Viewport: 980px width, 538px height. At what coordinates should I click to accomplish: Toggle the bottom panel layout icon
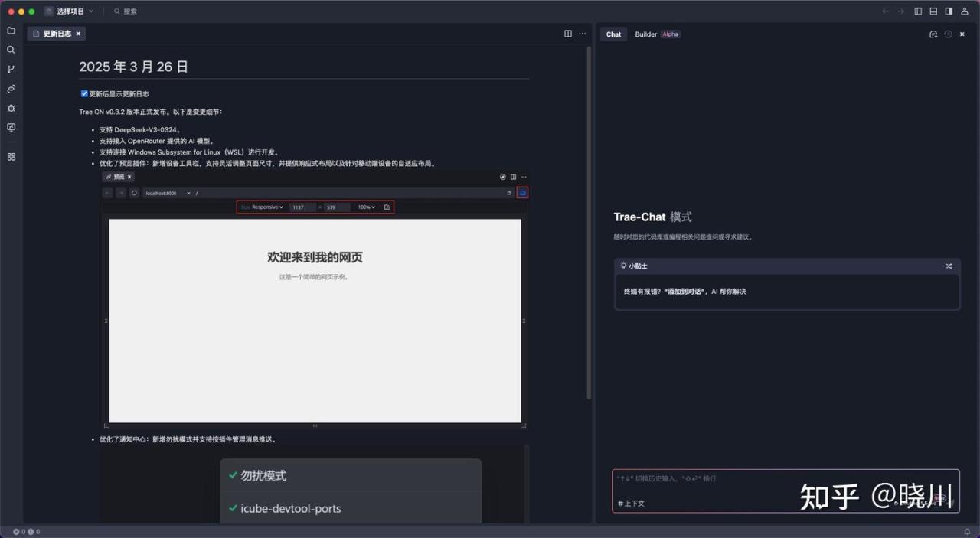(x=933, y=11)
